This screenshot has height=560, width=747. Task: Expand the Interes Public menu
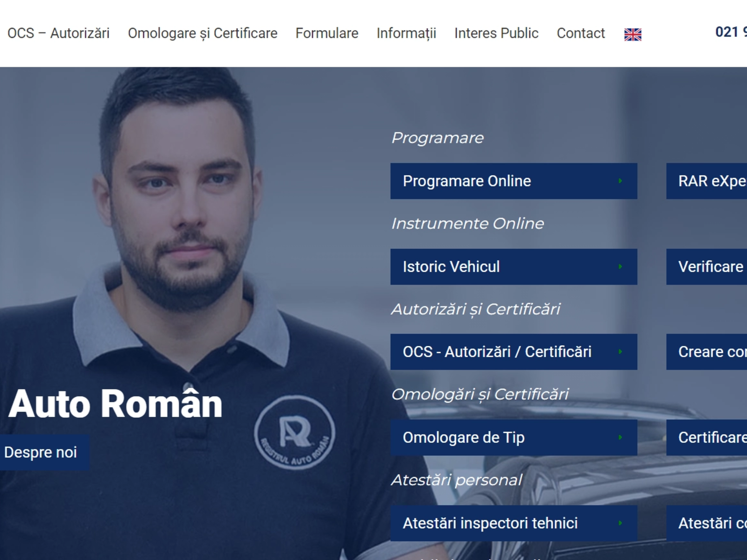tap(496, 34)
